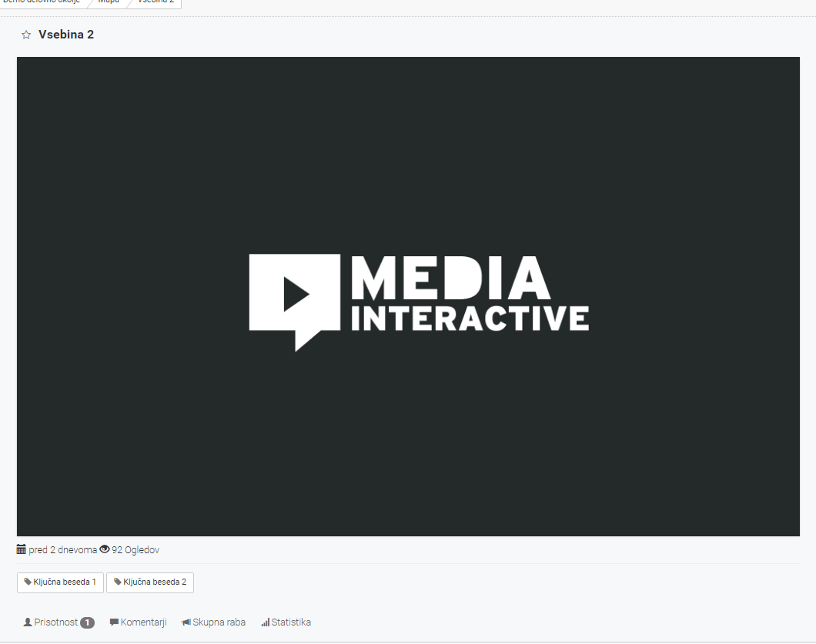Switch to the Skupna raba tab
The width and height of the screenshot is (816, 644).
click(213, 622)
